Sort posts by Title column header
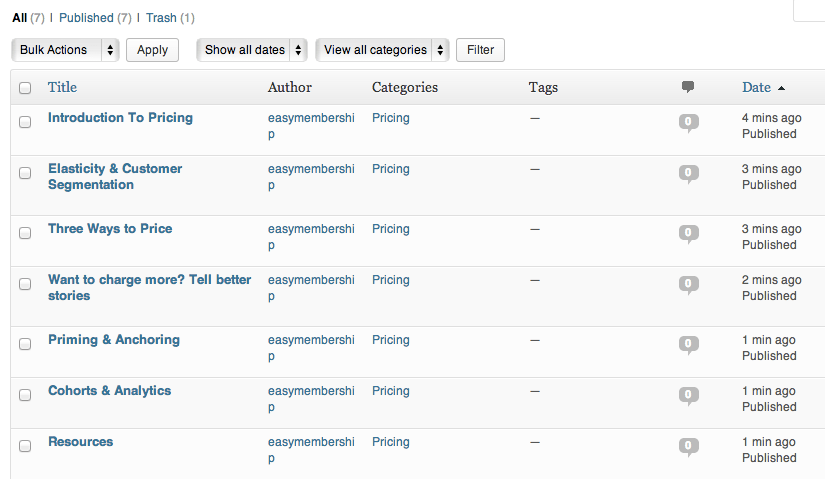 (62, 87)
